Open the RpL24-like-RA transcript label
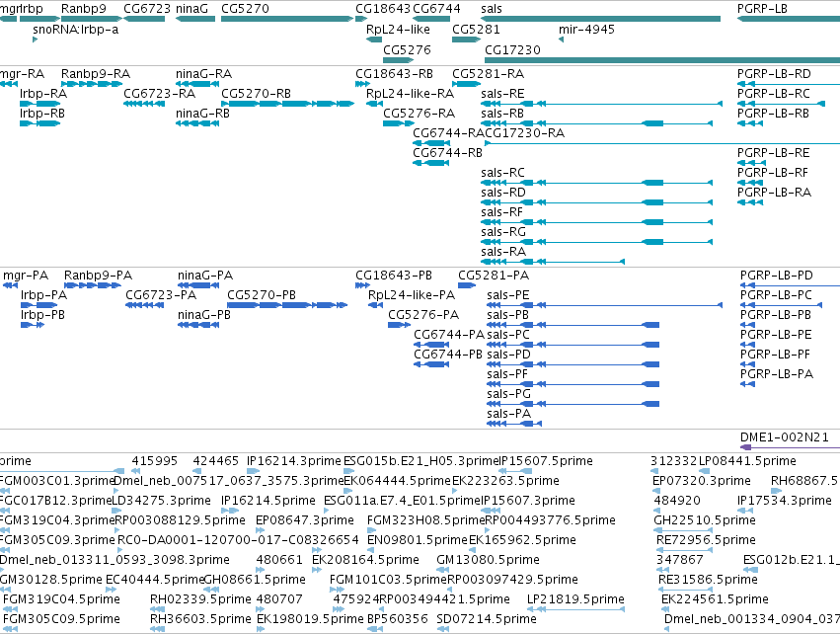 tap(410, 93)
